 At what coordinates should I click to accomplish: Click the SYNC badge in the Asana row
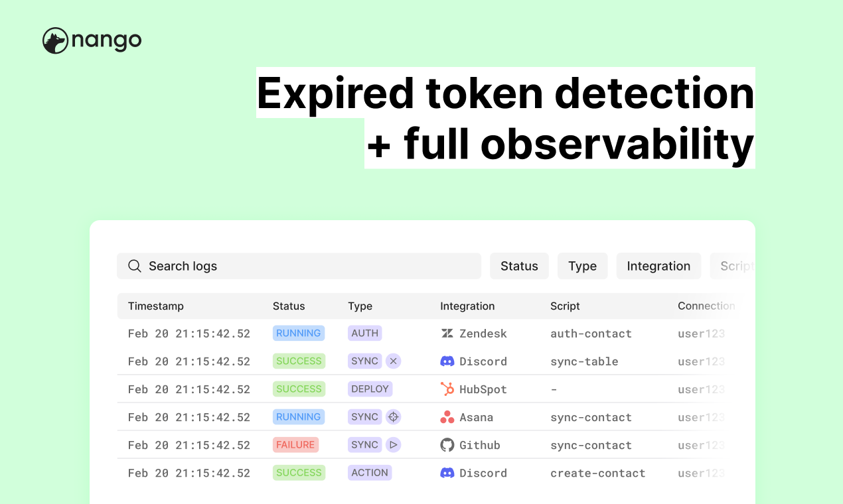(365, 417)
